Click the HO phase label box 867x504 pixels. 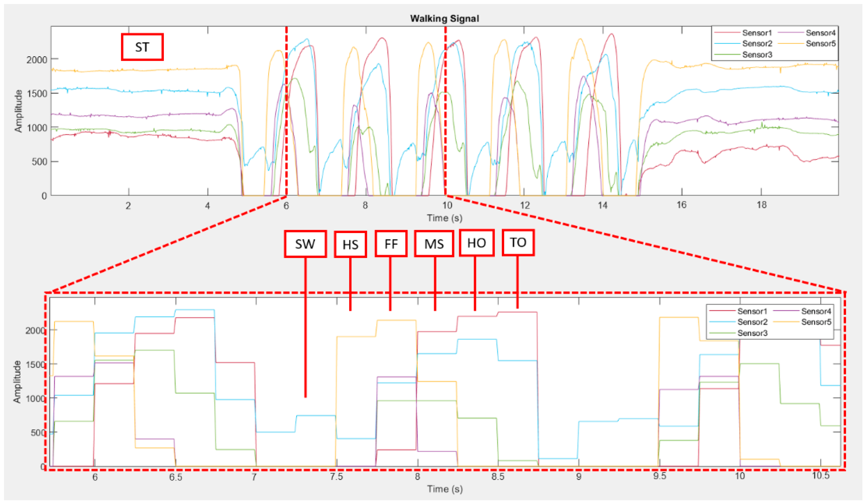coord(477,243)
